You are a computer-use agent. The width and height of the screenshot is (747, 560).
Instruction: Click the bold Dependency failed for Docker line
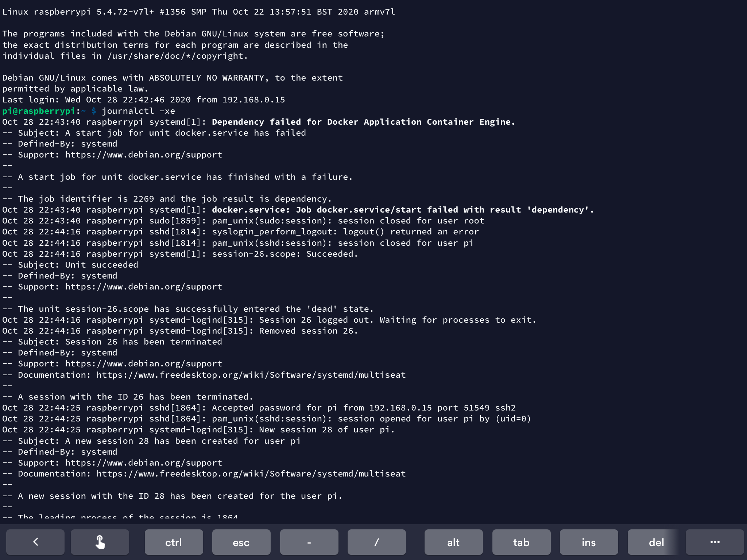click(363, 122)
